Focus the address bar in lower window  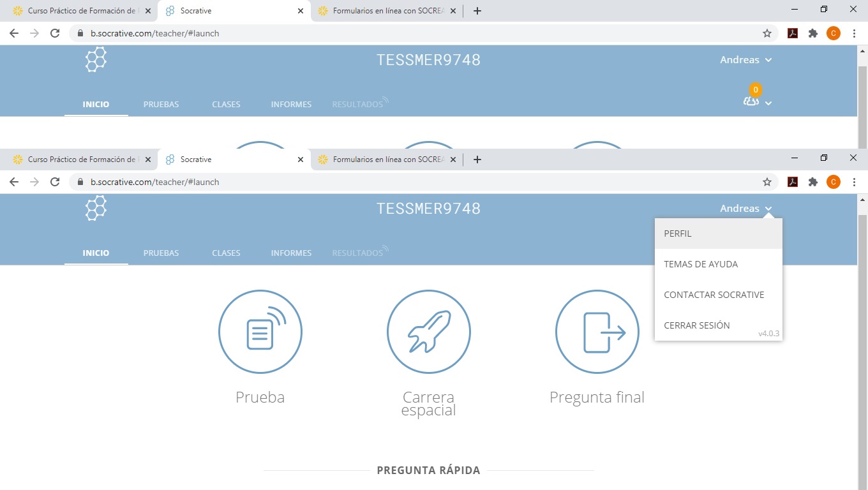tap(424, 182)
